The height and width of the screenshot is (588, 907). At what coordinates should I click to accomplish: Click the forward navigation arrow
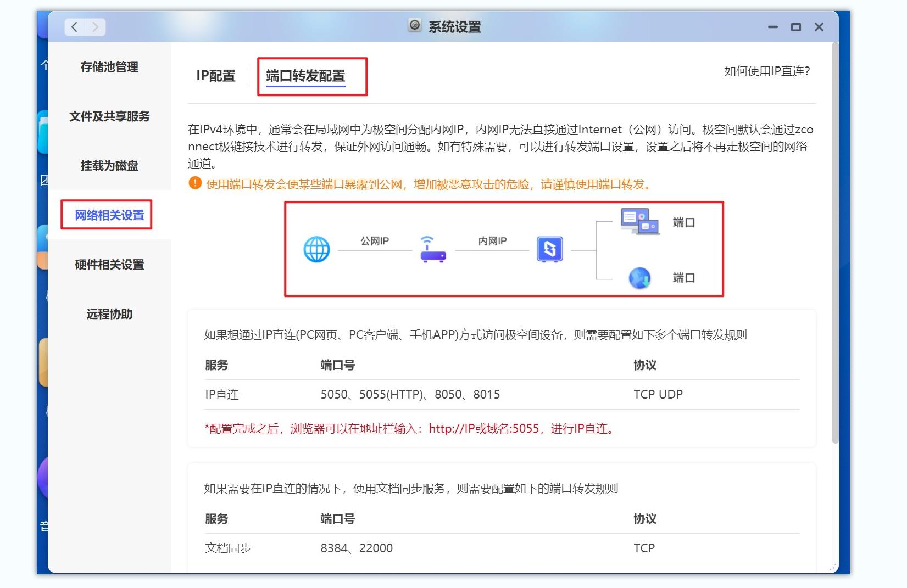point(96,26)
